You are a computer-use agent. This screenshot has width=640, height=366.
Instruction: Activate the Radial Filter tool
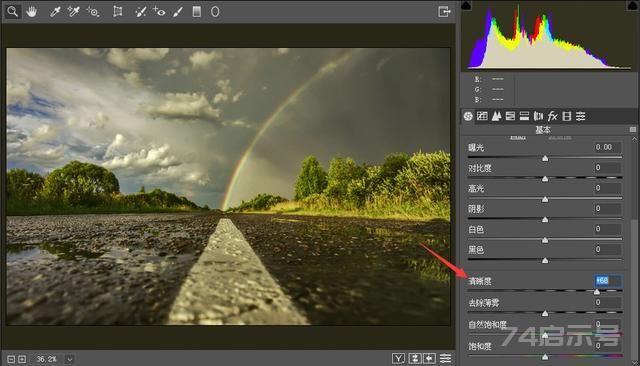click(215, 11)
